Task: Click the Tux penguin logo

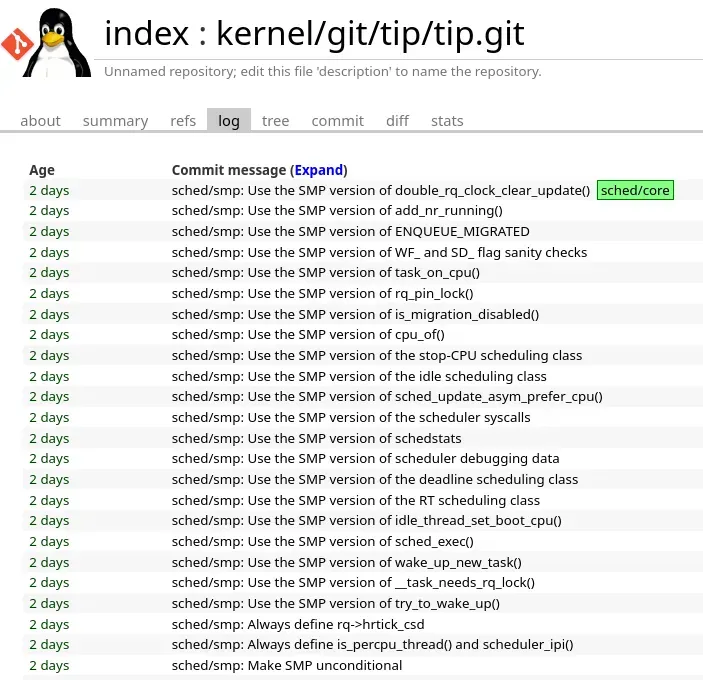Action: coord(57,43)
